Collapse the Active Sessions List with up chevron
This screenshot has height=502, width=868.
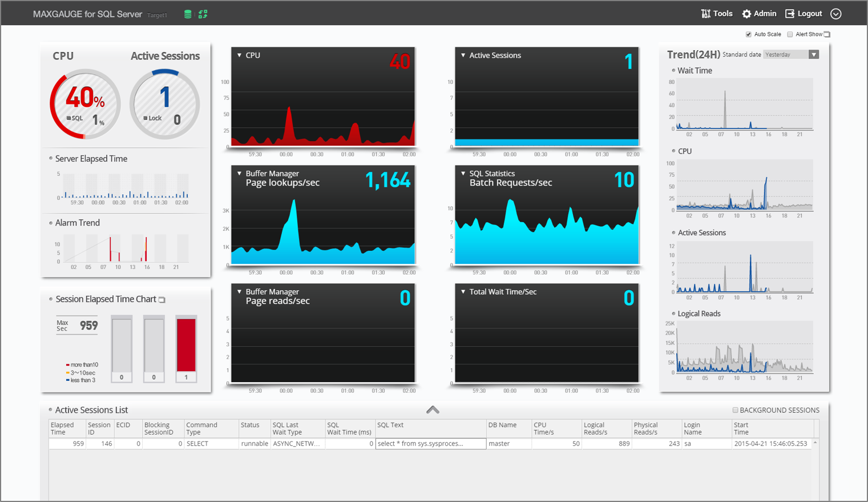[x=433, y=409]
